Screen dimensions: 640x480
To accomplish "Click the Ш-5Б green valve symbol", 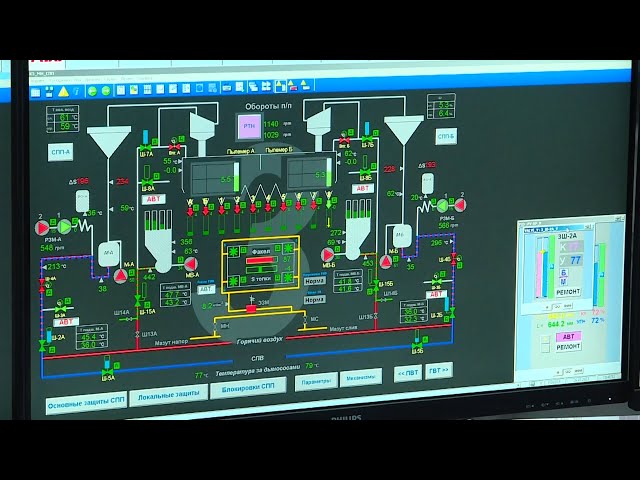I will coord(417,347).
